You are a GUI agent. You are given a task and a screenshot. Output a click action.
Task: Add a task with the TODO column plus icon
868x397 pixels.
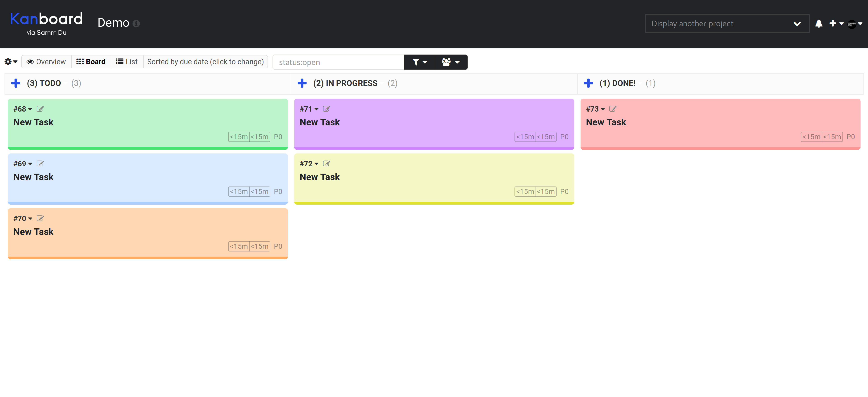click(16, 83)
